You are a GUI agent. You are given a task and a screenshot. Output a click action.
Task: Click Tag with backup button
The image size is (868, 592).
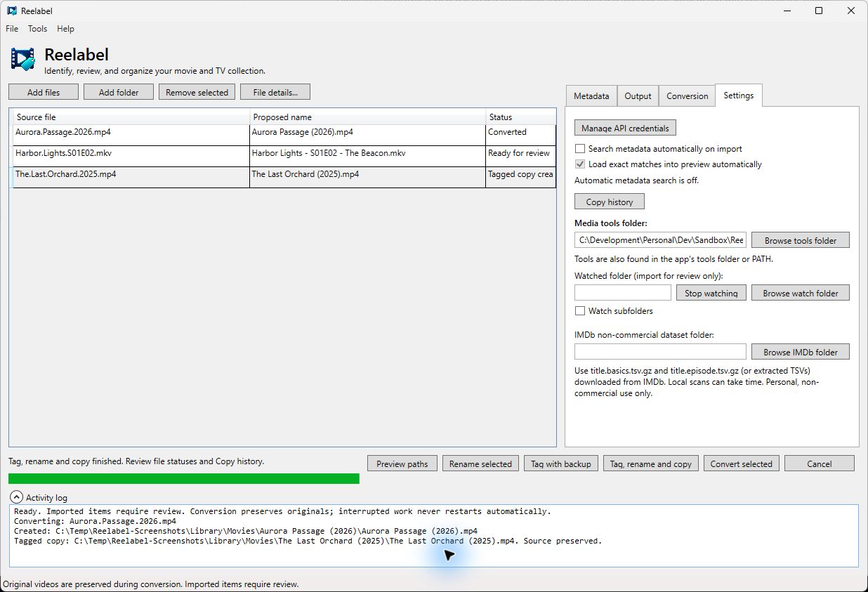pyautogui.click(x=561, y=463)
